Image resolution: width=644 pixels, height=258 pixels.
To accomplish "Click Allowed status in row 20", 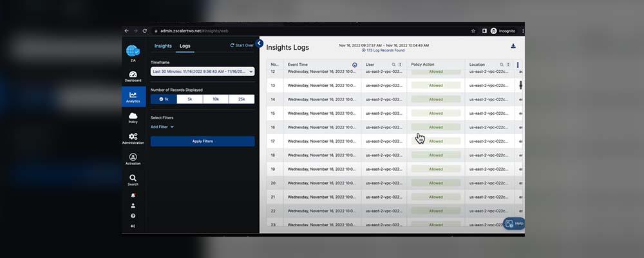I will [x=436, y=183].
